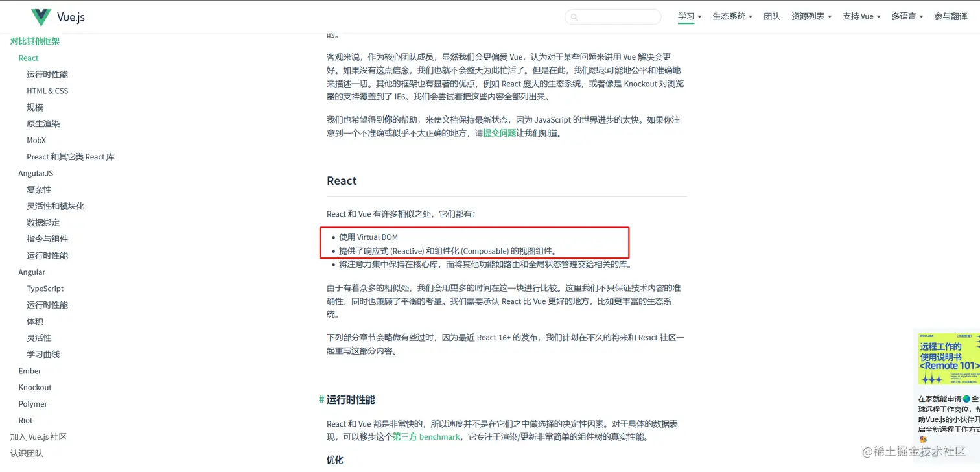Click the 优化 subheading
980x472 pixels.
click(335, 460)
